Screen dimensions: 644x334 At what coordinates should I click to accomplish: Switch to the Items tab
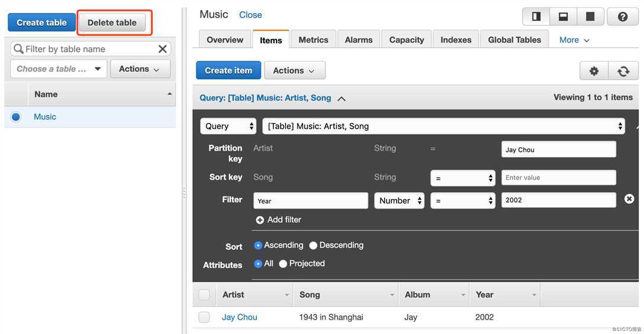[x=271, y=40]
